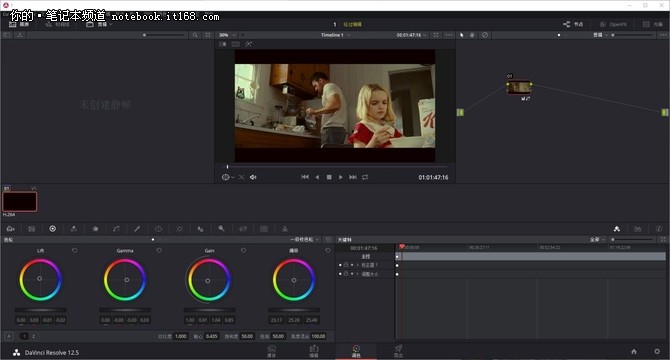670x360 pixels.
Task: Toggle the Nodes panel button
Action: [573, 24]
